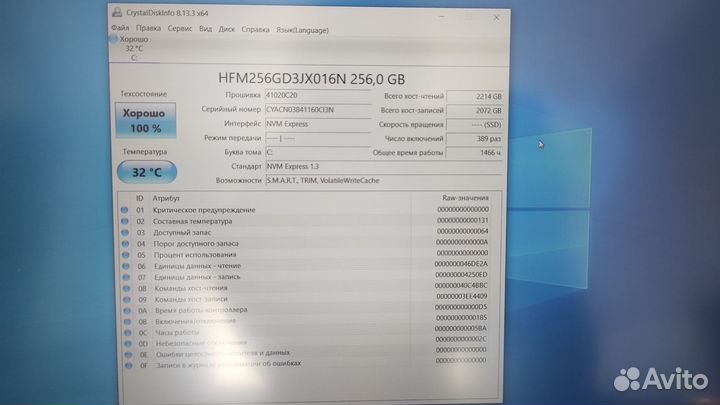
Task: Click raw value 000000000000D5
Action: (461, 307)
